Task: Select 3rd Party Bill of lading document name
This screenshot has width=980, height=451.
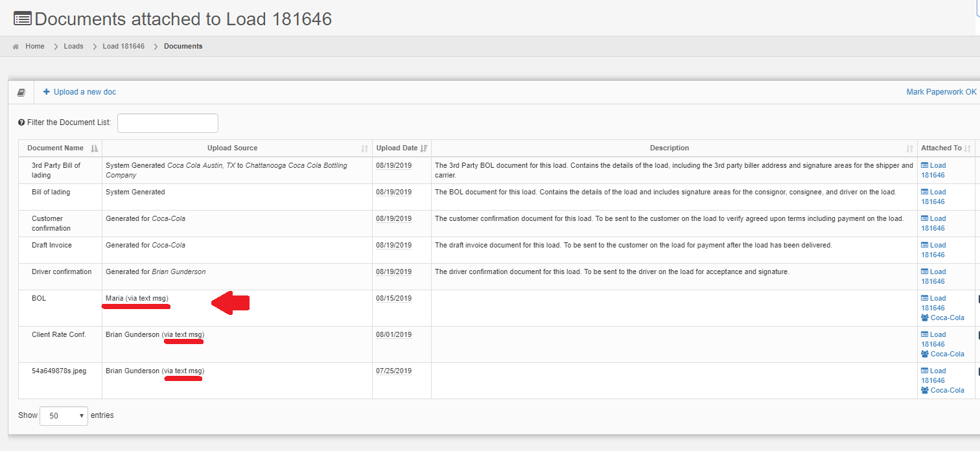Action: (56, 170)
